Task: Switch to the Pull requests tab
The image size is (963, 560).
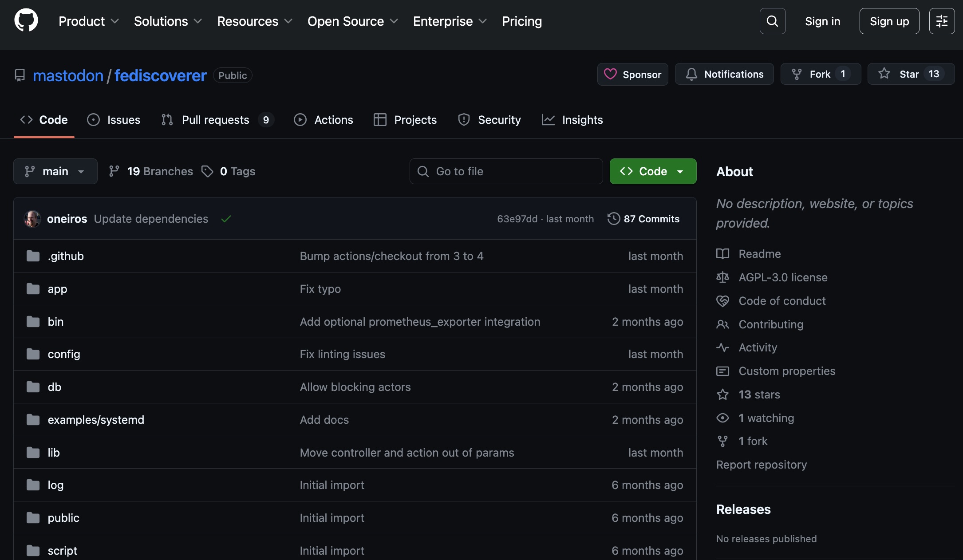Action: point(217,120)
